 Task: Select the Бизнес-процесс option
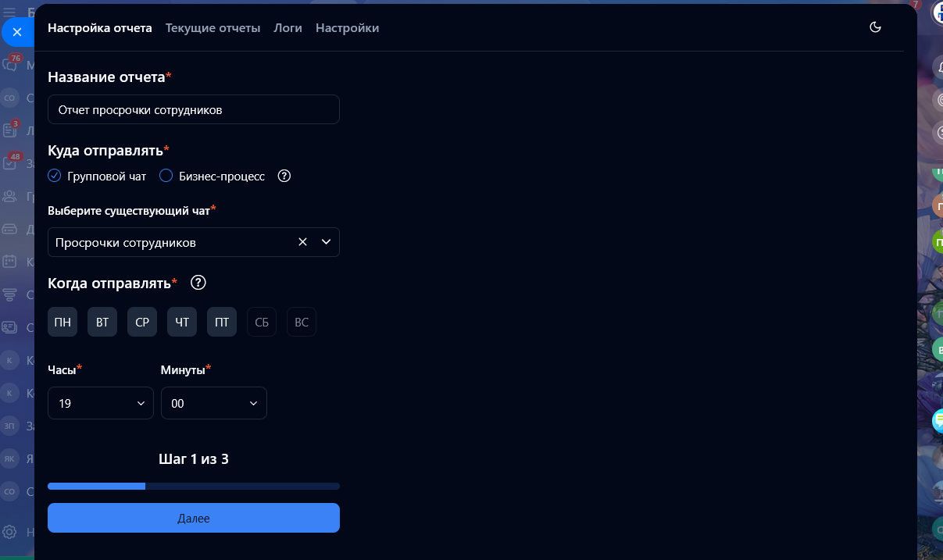[166, 176]
